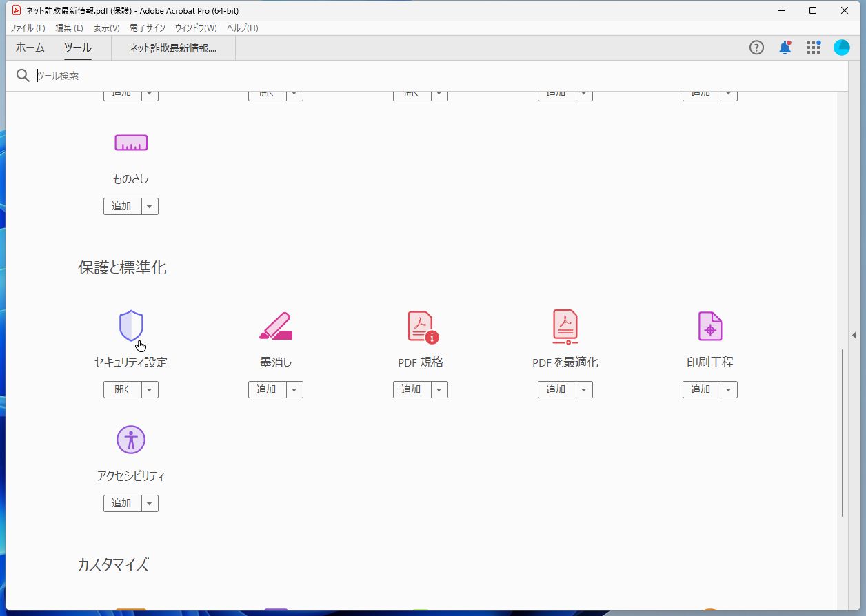866x616 pixels.
Task: Click the magnifier icon in tool search
Action: click(x=23, y=75)
